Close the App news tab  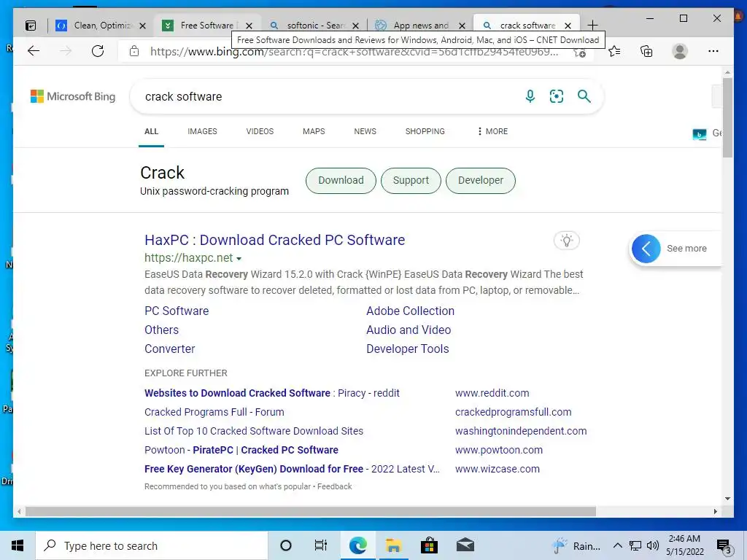pos(462,26)
